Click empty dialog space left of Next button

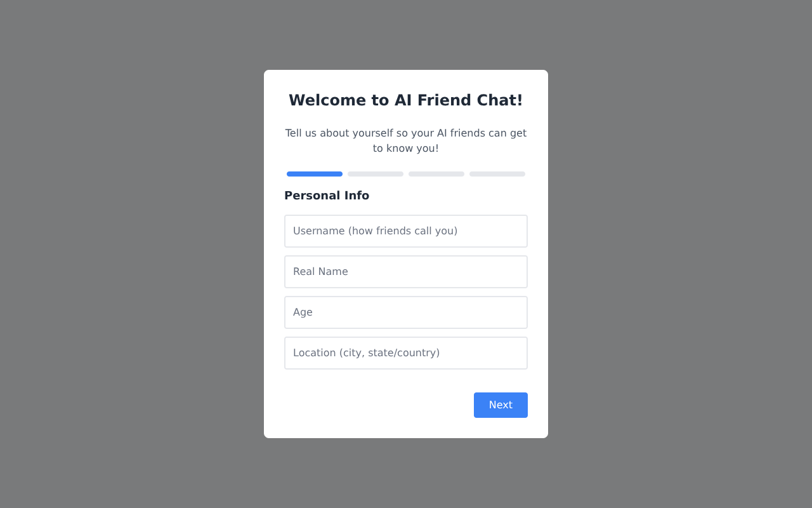point(374,405)
